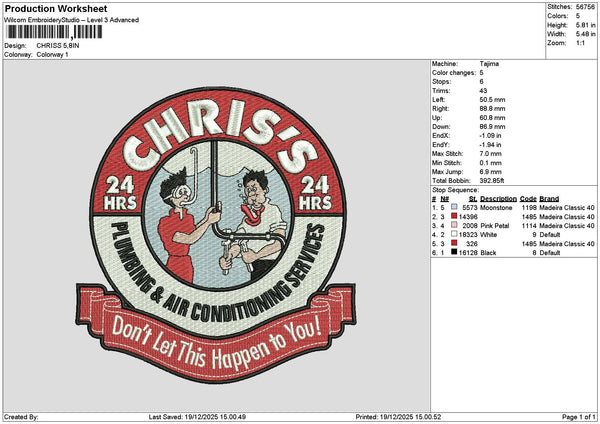This screenshot has height=424, width=600.
Task: Click 'Madeira Classic 40' in Moonstone row
Action: click(x=567, y=207)
